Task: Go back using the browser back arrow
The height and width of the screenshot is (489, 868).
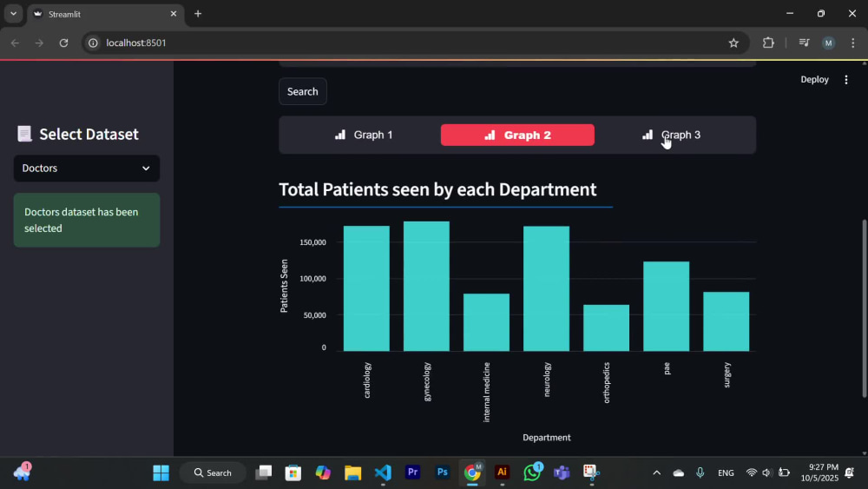Action: tap(15, 43)
